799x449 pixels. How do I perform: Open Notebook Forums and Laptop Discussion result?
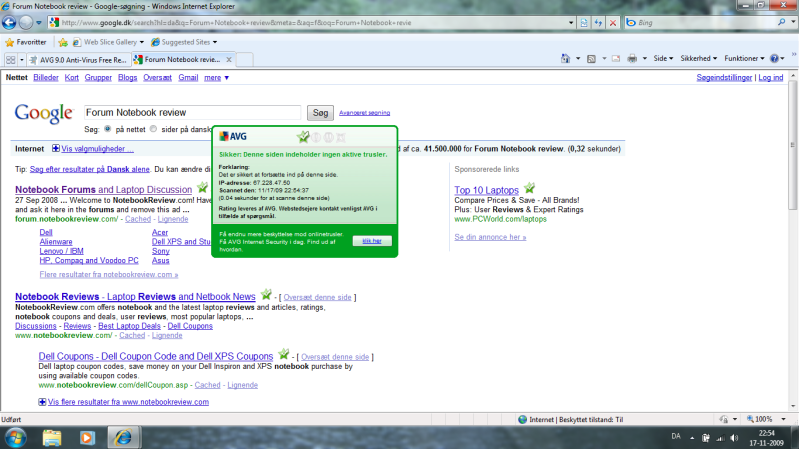click(x=103, y=190)
